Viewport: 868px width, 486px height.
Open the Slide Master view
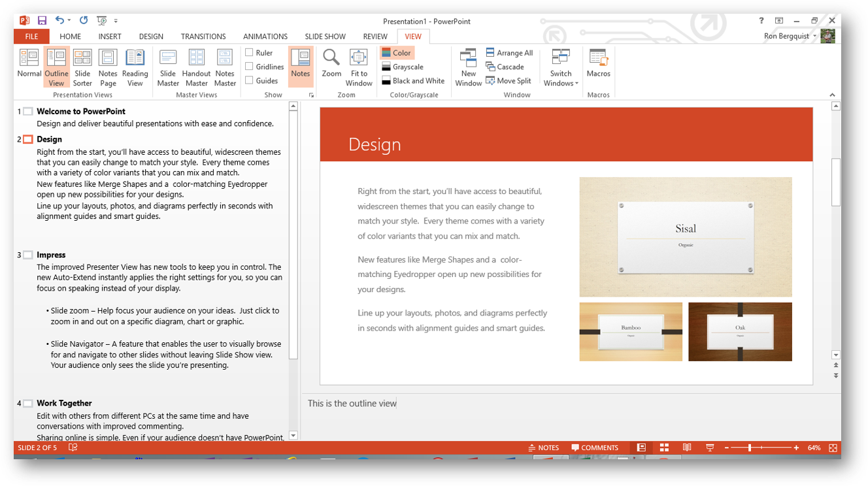tap(168, 65)
